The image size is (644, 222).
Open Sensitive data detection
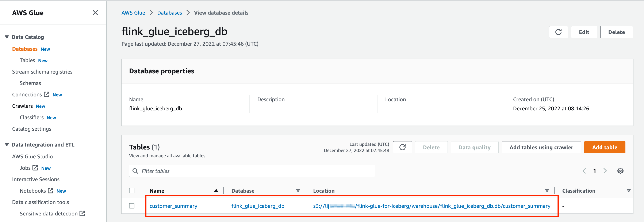49,214
